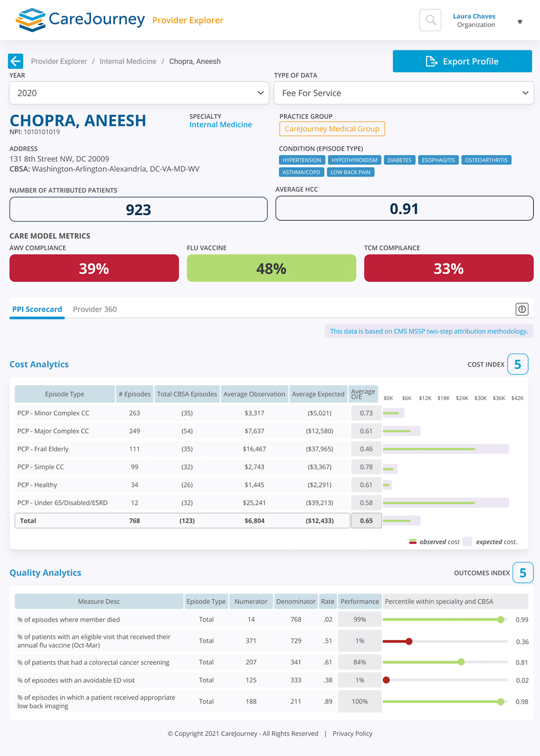This screenshot has height=756, width=540.
Task: Switch to the Provider 360 tab
Action: (x=94, y=309)
